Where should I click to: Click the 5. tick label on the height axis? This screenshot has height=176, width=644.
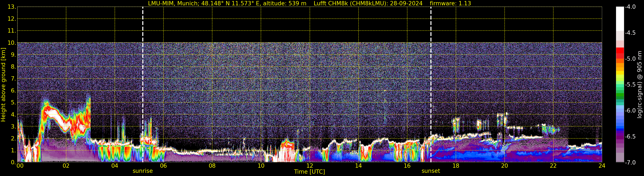(13, 103)
